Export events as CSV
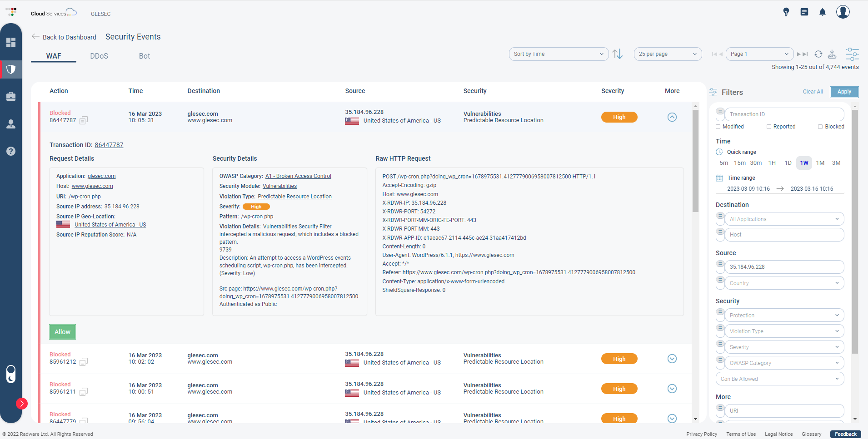Screen dimensions: 868x439 tap(832, 54)
